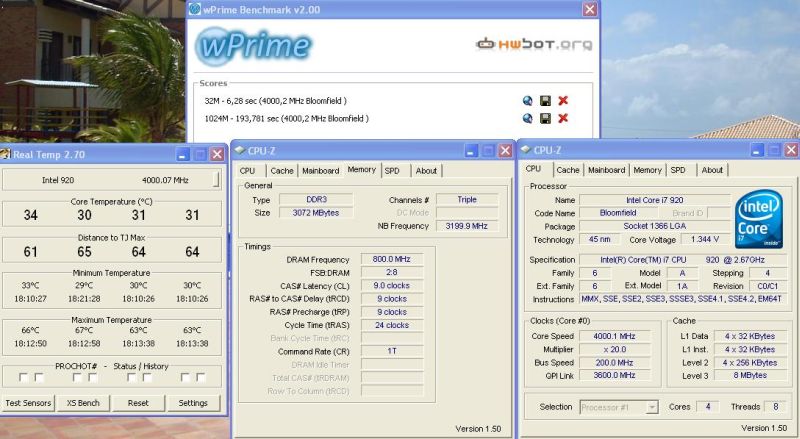Click the processor name Intel Core i7 920 field
The width and height of the screenshot is (800, 439).
(655, 200)
